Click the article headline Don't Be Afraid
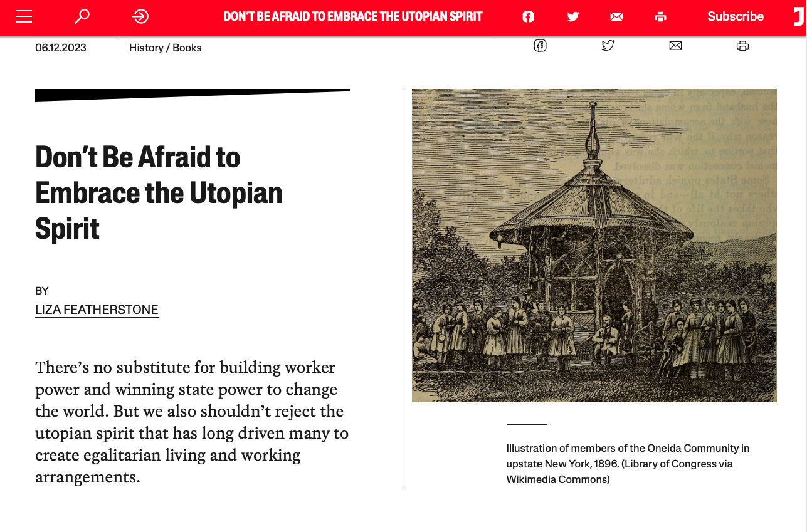This screenshot has height=532, width=807. 159,192
